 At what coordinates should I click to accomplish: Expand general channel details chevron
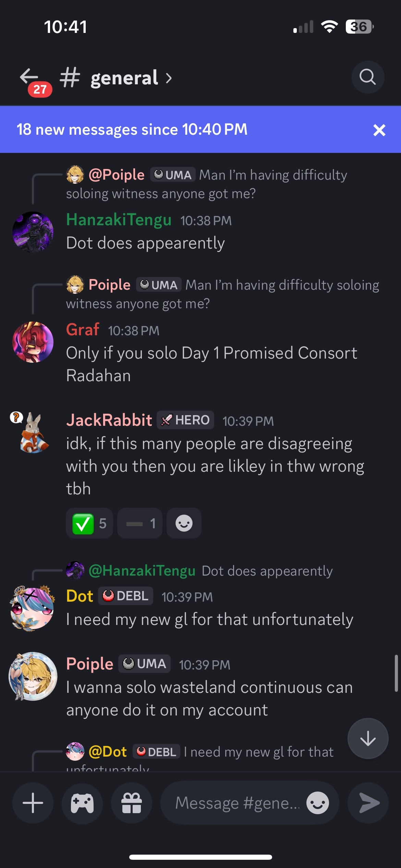169,78
